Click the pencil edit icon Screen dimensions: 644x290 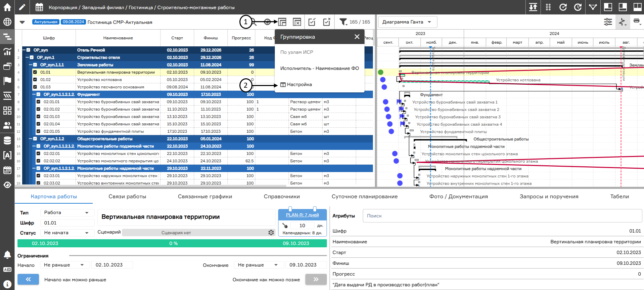[22, 7]
